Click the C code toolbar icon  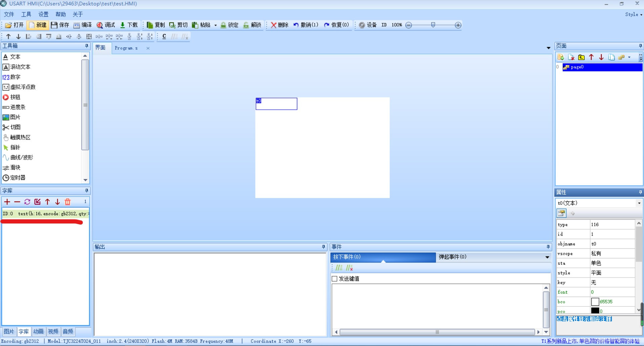coord(164,37)
